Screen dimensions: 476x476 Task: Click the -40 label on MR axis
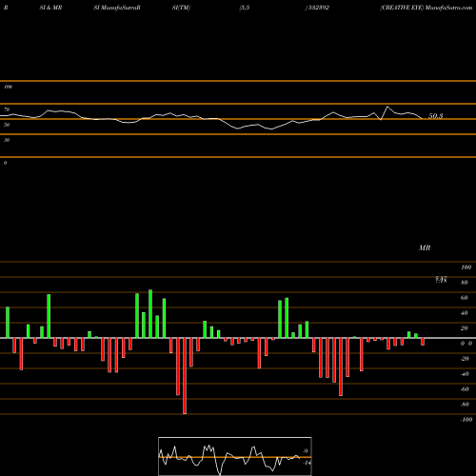coord(465,374)
